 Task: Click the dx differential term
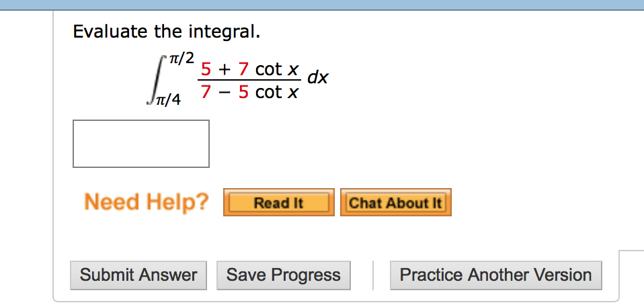[318, 77]
